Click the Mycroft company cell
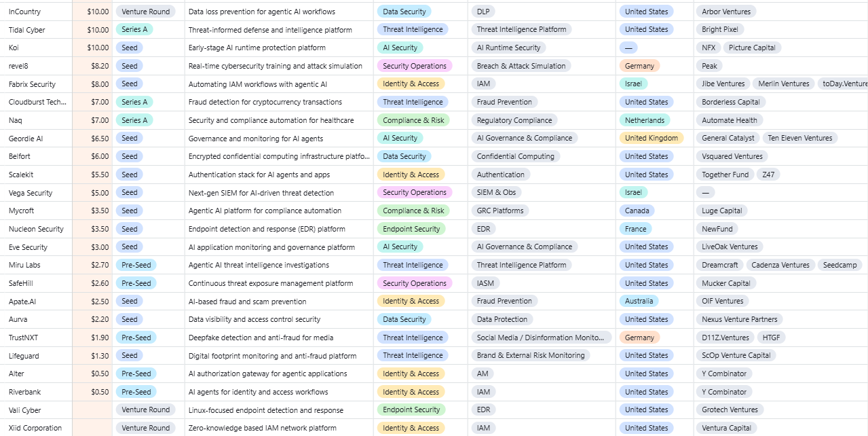The image size is (868, 436). point(36,211)
